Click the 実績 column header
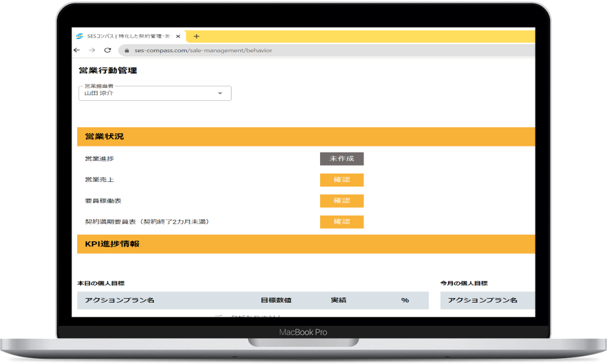The image size is (607, 364). (x=339, y=300)
